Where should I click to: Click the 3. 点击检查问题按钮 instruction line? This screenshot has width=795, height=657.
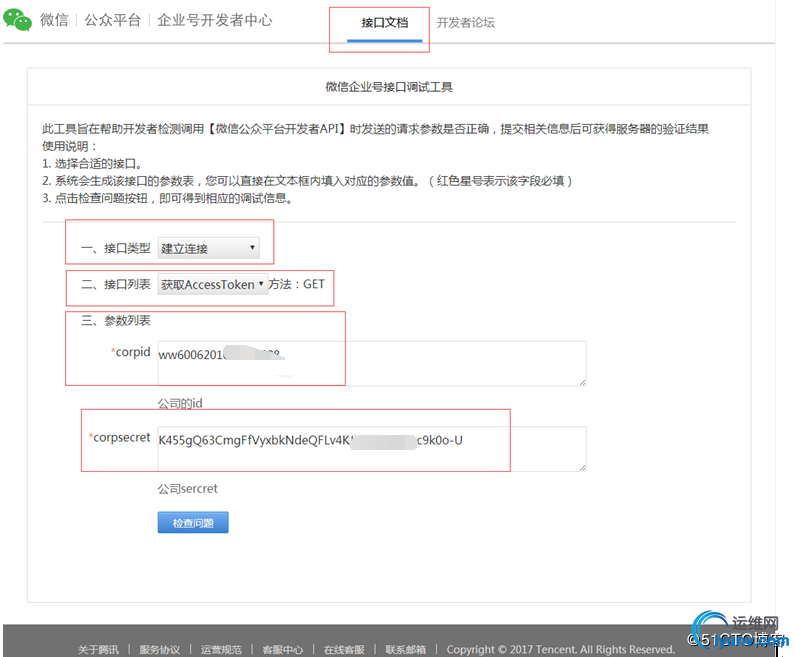pyautogui.click(x=167, y=198)
